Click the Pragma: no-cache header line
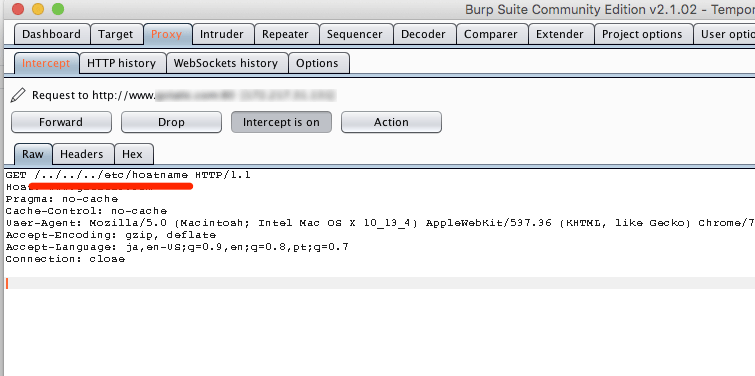 62,199
